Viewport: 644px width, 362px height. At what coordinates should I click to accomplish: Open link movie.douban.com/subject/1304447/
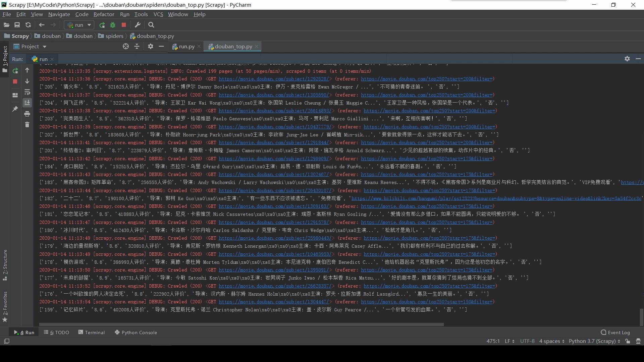[274, 302]
